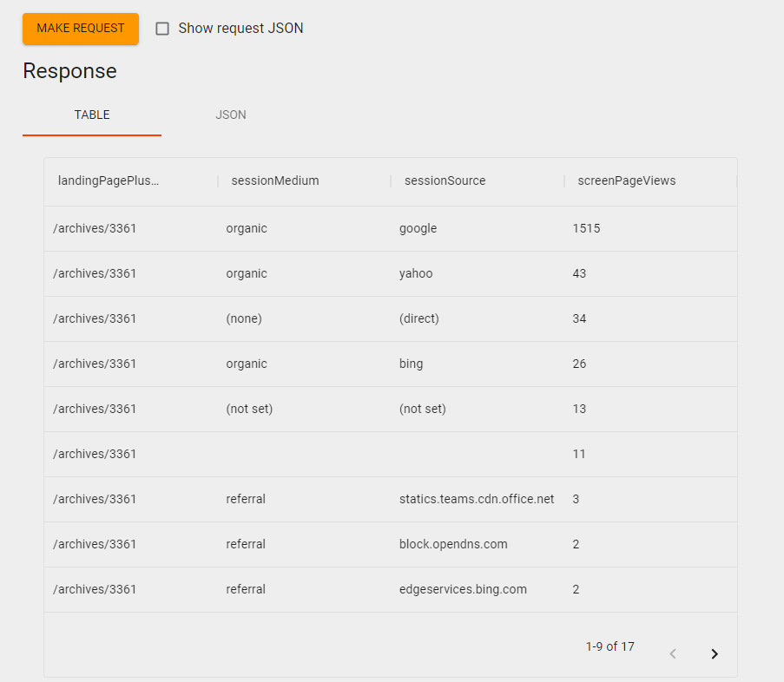Click organic medium in bing row
Screen dimensions: 784x682
[x=247, y=364]
